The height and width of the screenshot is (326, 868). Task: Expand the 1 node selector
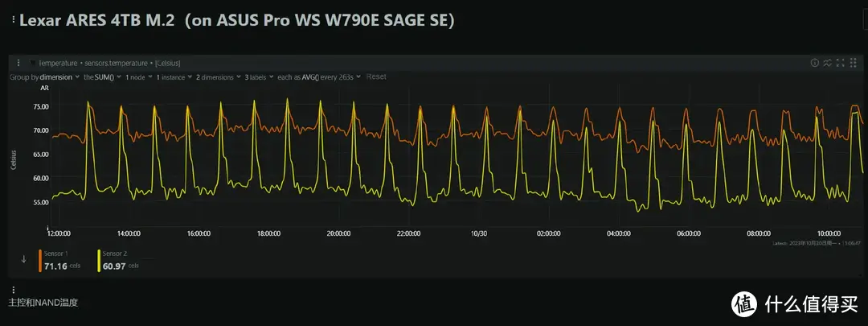(138, 77)
